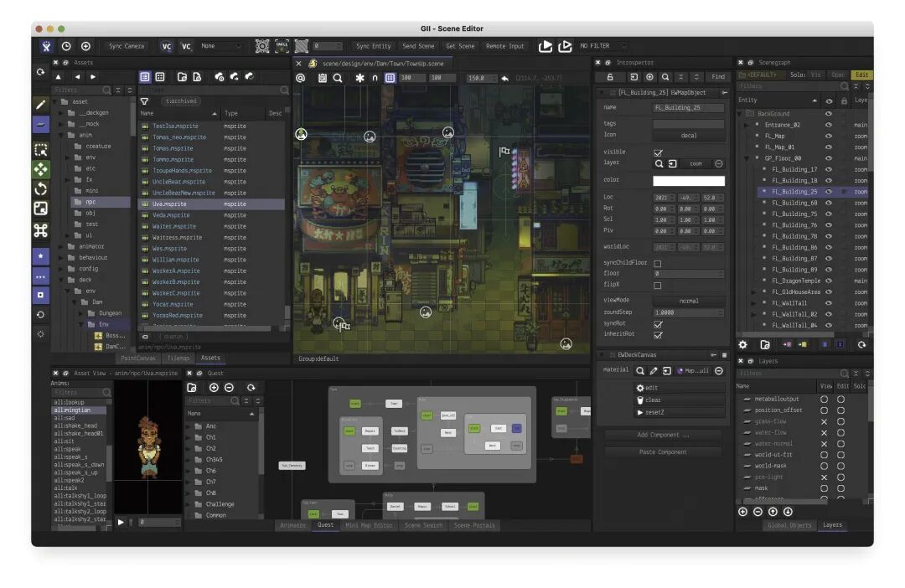Click the lock icon in Introspector toolbar
905x588 pixels.
(x=609, y=77)
